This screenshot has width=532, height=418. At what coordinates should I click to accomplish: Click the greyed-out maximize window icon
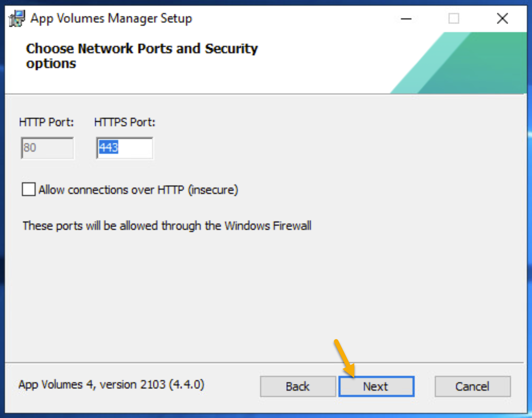[x=453, y=19]
